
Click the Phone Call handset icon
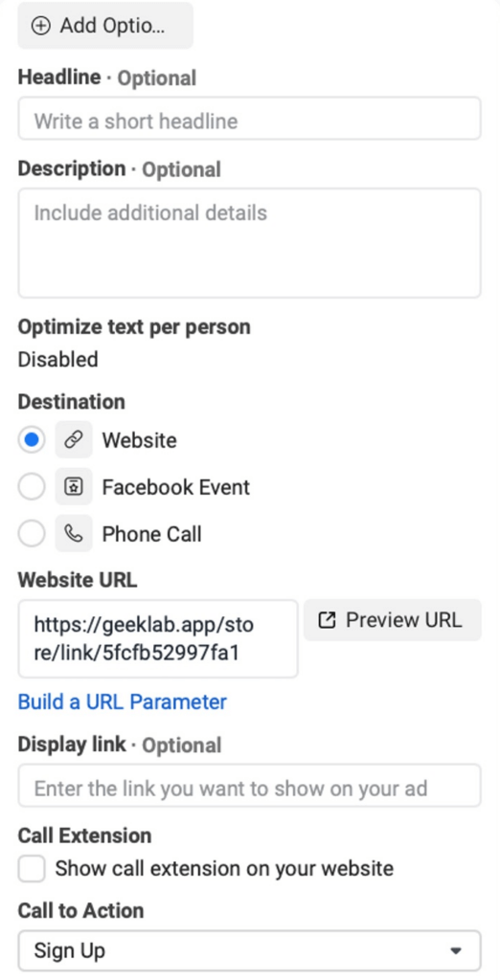pos(74,534)
